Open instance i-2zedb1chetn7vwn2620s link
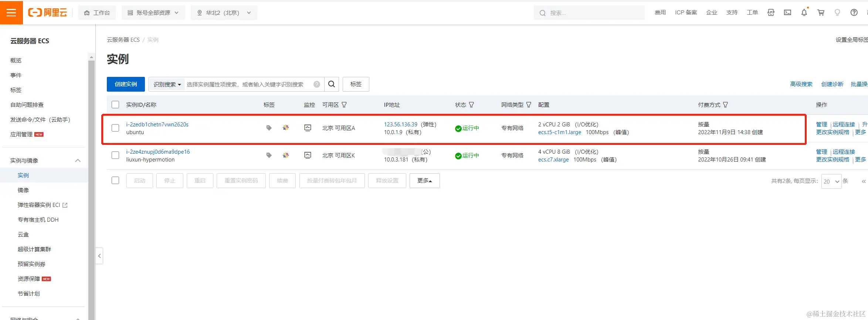Viewport: 868px width, 320px height. pos(157,125)
